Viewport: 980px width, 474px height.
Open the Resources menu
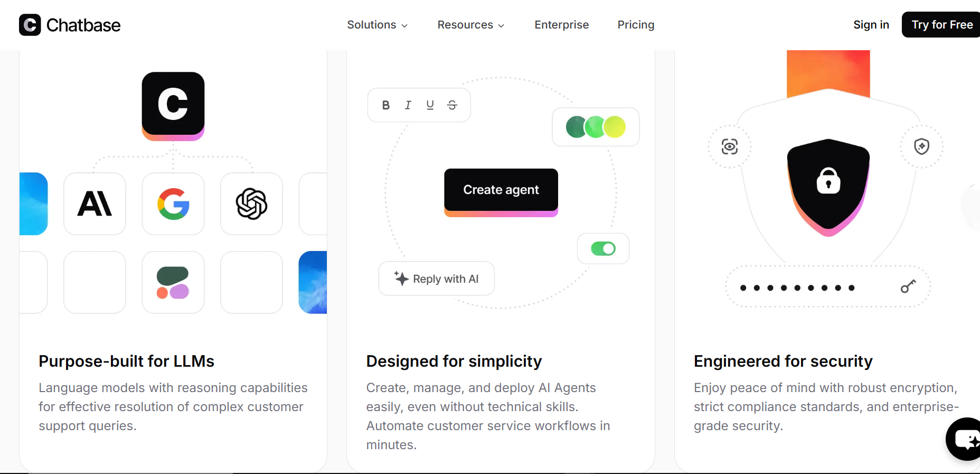[470, 25]
